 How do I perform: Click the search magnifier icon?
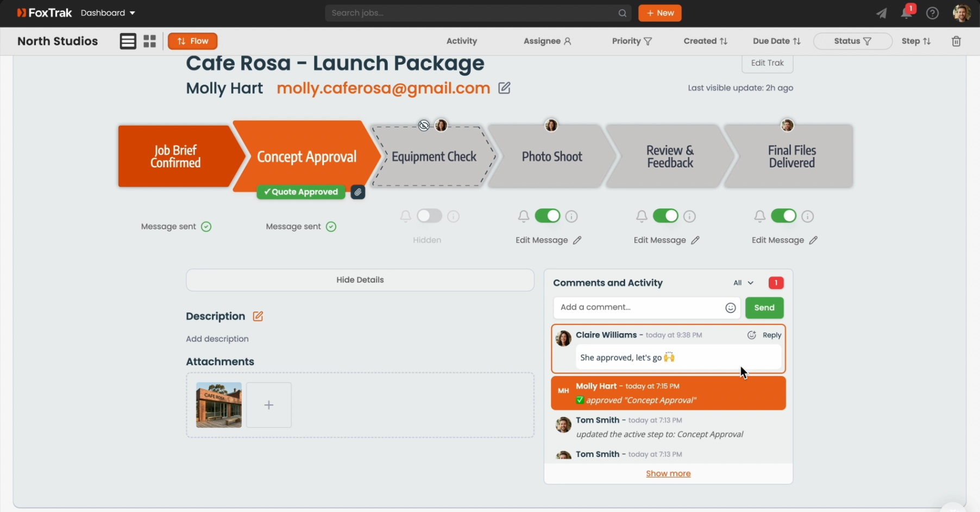[x=623, y=13]
